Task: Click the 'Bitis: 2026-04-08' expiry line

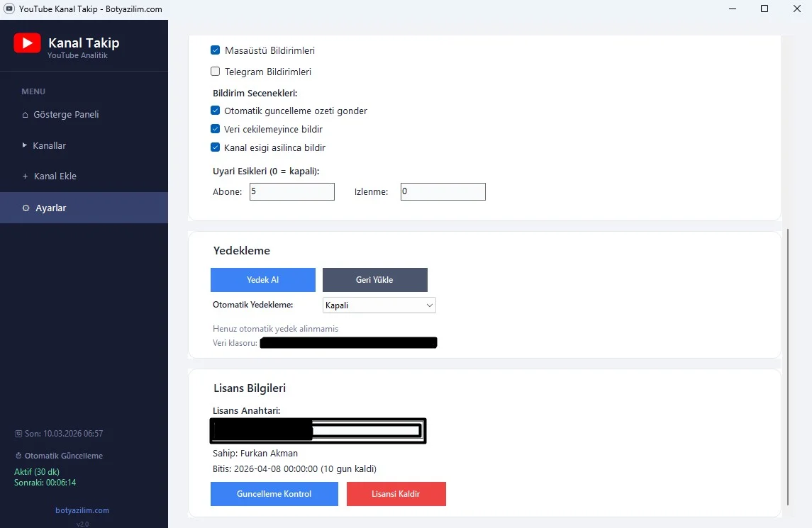Action: coord(295,469)
